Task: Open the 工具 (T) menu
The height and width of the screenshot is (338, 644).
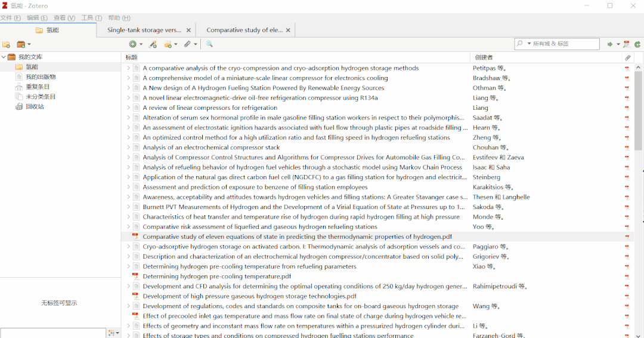Action: [91, 18]
